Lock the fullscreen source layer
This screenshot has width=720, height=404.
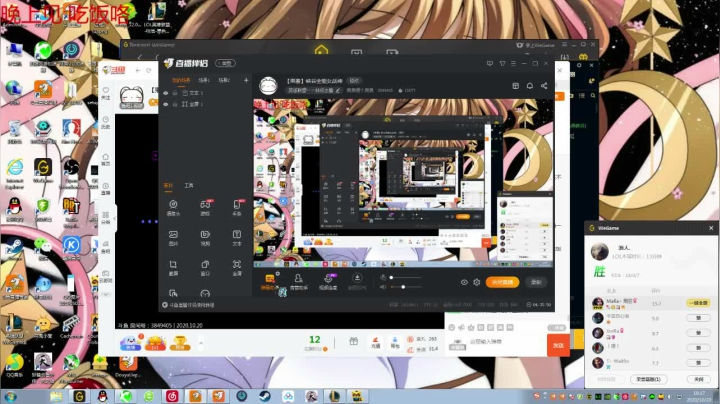175,104
